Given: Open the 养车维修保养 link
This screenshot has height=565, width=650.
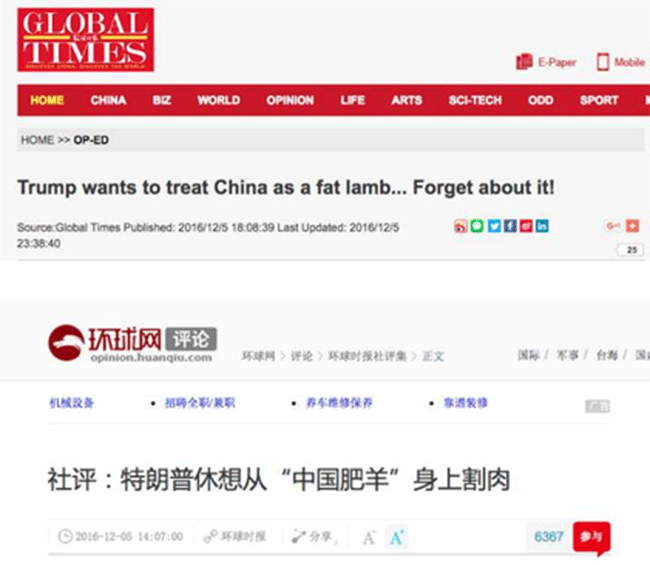Looking at the screenshot, I should click(339, 403).
